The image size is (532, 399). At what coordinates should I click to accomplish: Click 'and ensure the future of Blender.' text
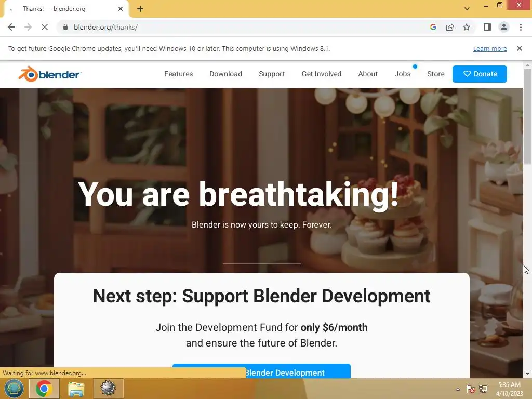pyautogui.click(x=262, y=343)
